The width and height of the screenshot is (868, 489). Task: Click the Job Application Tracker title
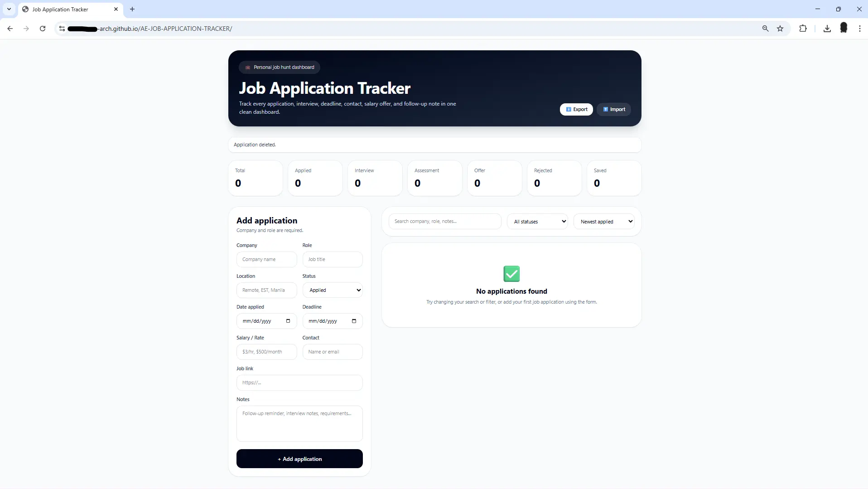click(x=324, y=88)
